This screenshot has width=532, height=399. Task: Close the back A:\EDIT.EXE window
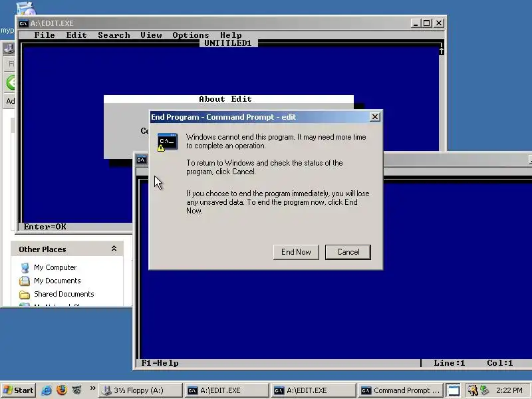(x=439, y=23)
